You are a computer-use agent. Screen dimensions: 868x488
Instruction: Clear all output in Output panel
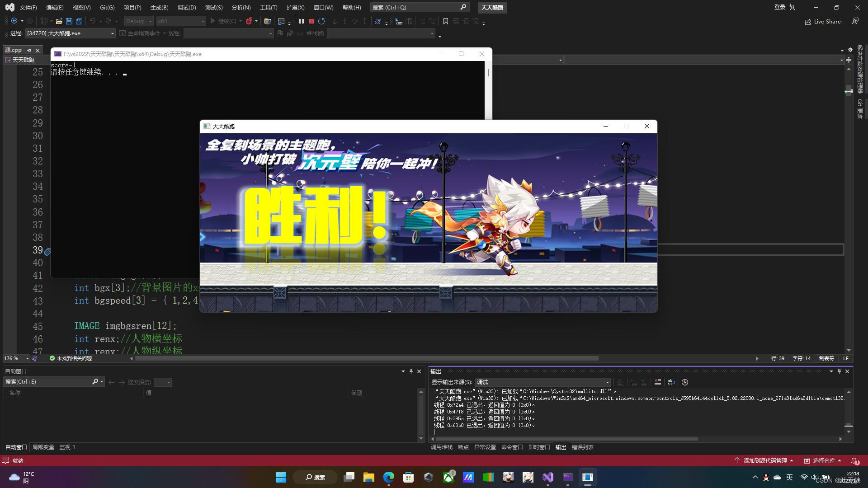[658, 382]
